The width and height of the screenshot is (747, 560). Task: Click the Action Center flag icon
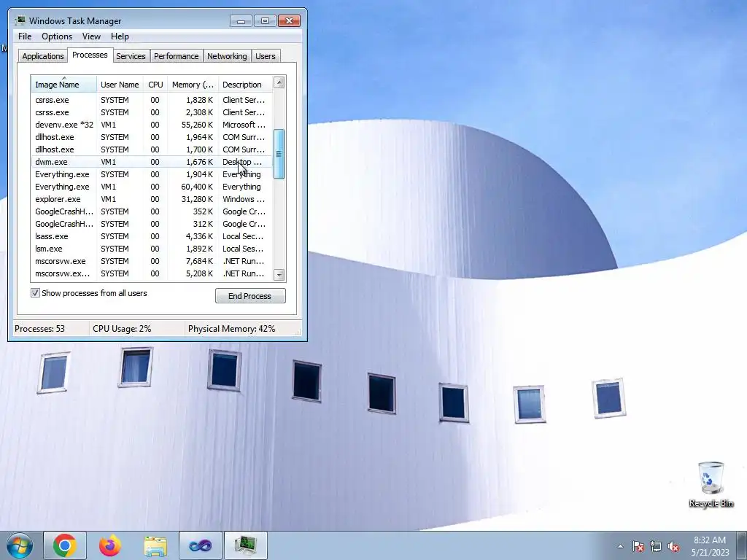pos(638,546)
